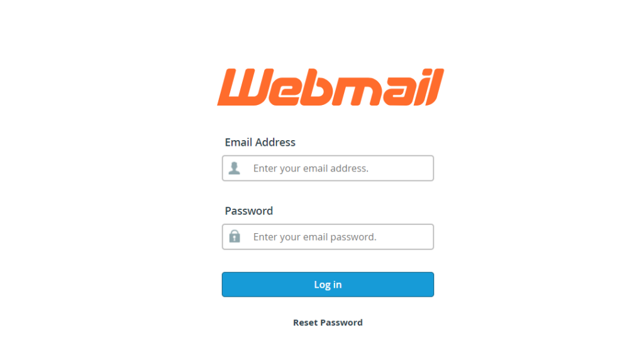Place cursor in the email password field
This screenshot has height=362, width=644.
[328, 237]
